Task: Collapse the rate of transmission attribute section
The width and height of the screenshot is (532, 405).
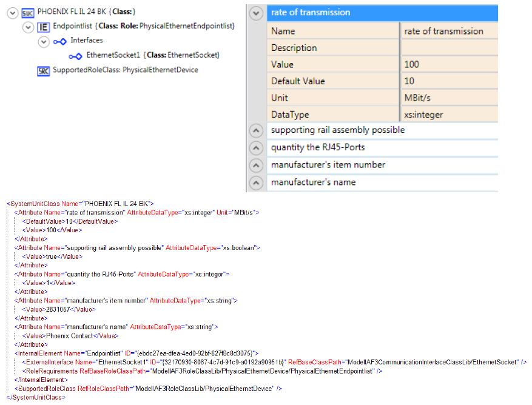Action: coord(257,13)
